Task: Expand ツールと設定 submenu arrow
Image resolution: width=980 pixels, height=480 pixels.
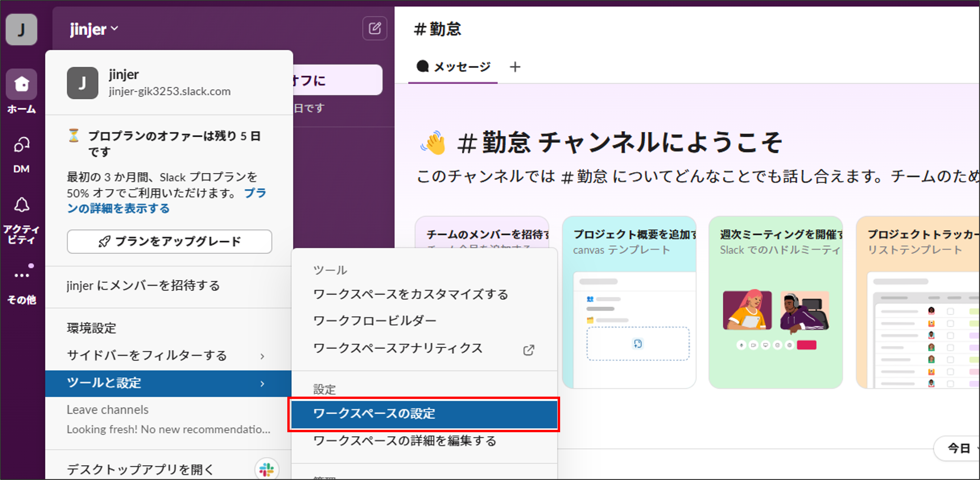Action: click(x=262, y=384)
